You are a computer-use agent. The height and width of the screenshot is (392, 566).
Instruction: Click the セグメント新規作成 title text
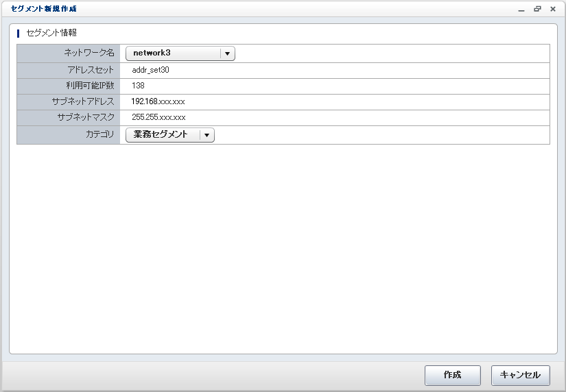coord(44,9)
